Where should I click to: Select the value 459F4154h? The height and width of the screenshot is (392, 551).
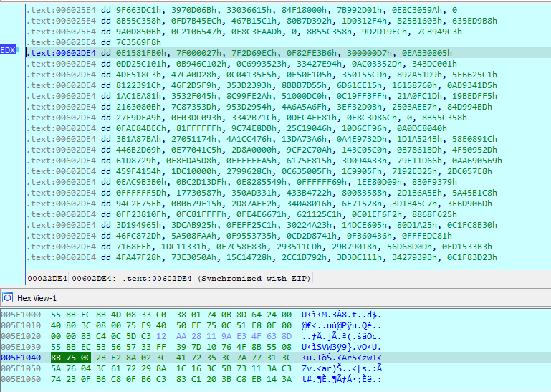pos(138,171)
